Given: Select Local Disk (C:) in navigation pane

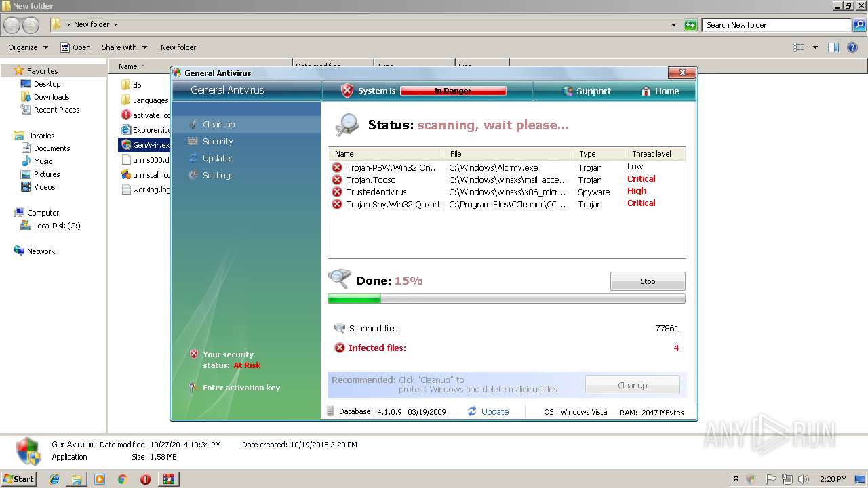Looking at the screenshot, I should coord(57,226).
